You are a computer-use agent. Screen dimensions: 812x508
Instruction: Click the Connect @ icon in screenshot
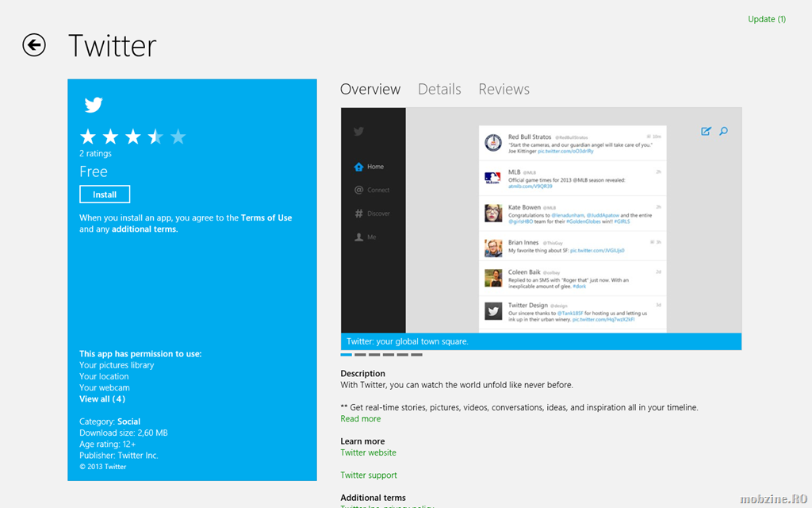[x=359, y=190]
